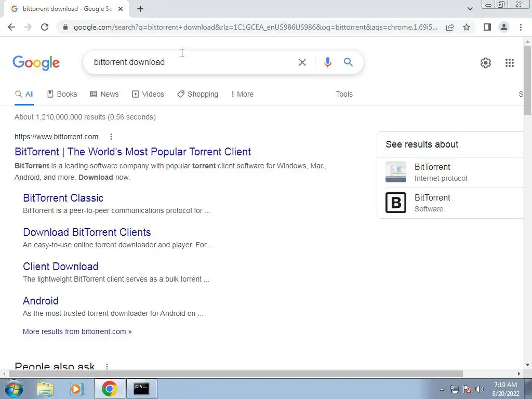Switch to the Books tab
The image size is (532, 399).
pyautogui.click(x=62, y=94)
